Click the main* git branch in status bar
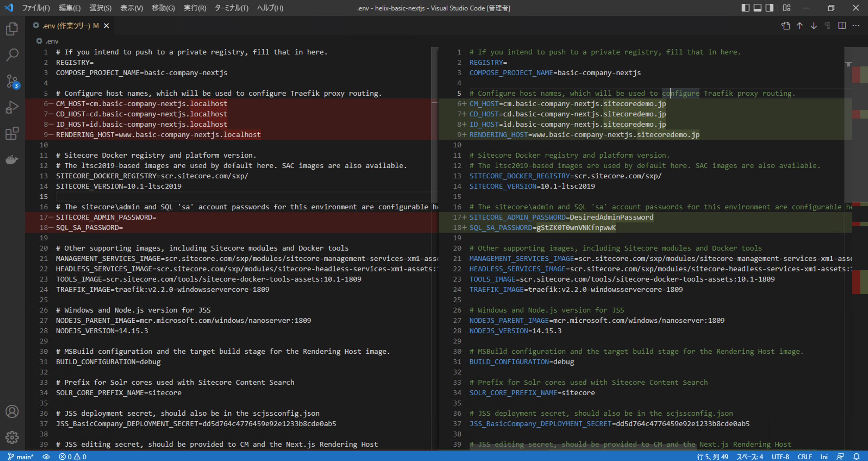Screen dimensions: 868x461 point(21,457)
